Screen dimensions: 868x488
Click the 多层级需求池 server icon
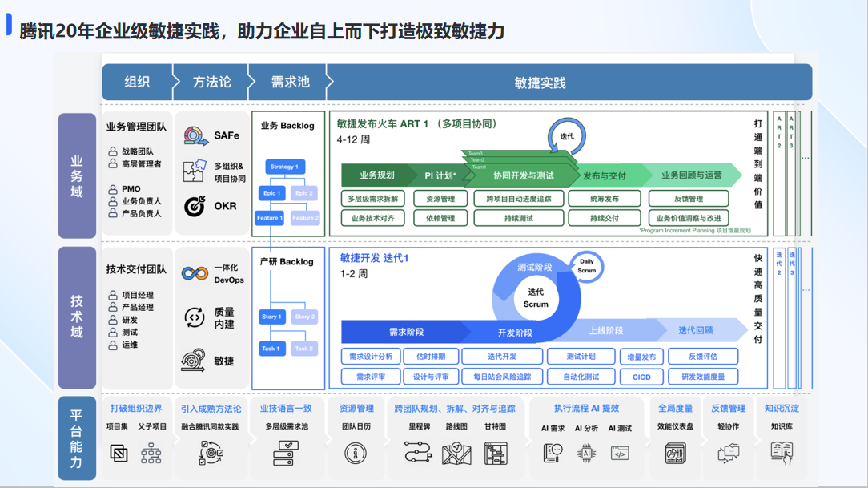[286, 453]
